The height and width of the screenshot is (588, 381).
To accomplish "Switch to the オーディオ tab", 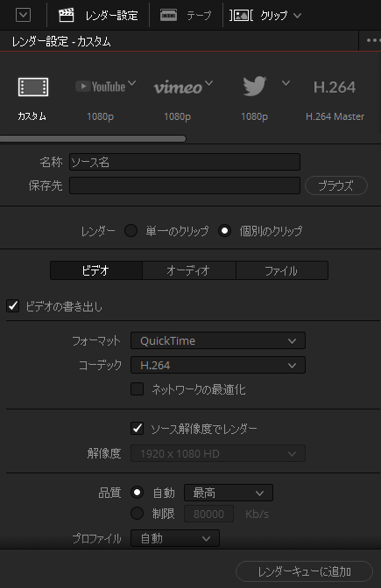I will (189, 270).
